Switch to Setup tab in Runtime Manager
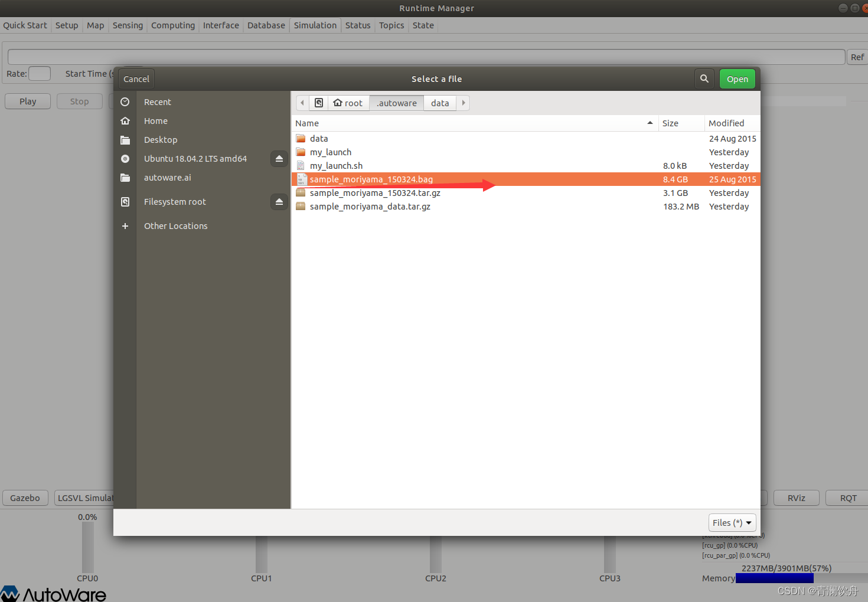The image size is (868, 602). 67,25
